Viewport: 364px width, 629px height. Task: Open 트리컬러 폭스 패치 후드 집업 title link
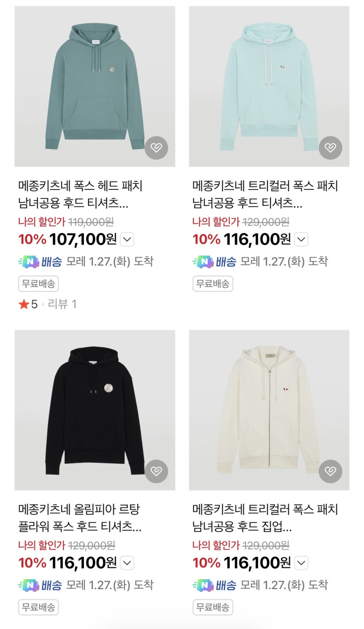[x=265, y=518]
